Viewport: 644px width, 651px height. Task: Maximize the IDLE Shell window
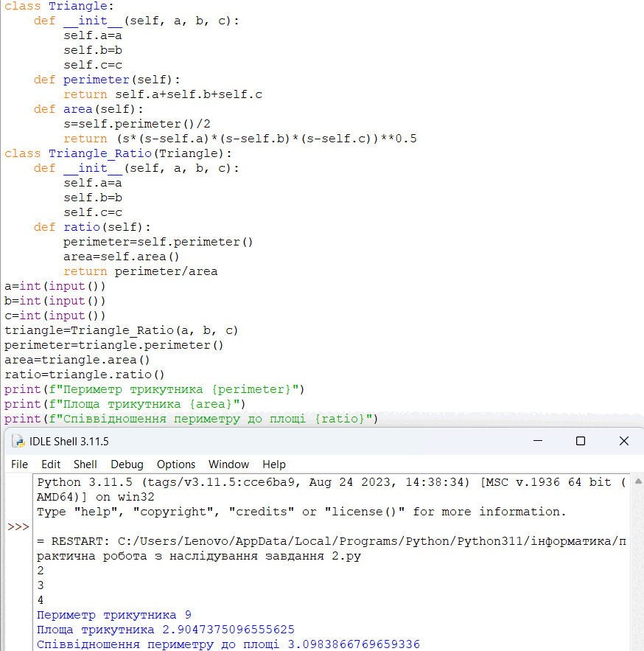click(581, 441)
